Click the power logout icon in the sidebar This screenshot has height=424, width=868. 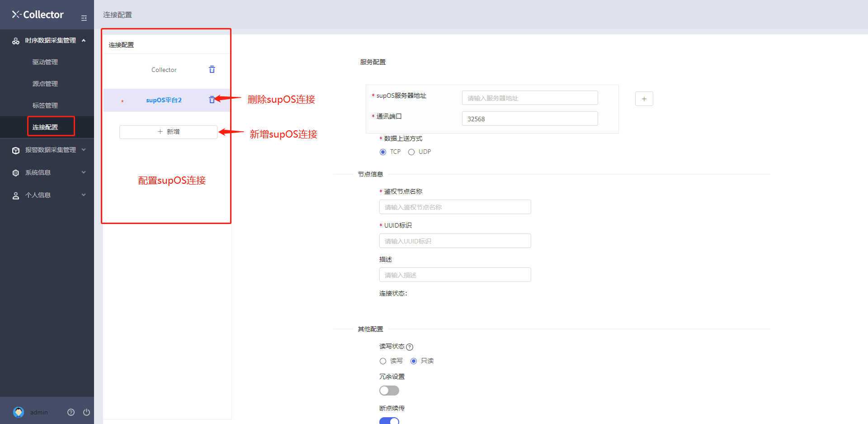[86, 412]
